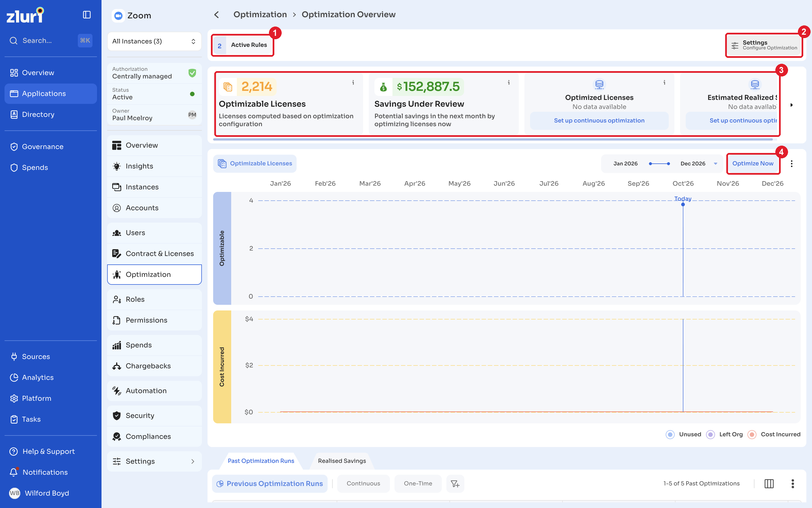812x508 pixels.
Task: Expand the app Settings chevron menu
Action: tap(193, 461)
